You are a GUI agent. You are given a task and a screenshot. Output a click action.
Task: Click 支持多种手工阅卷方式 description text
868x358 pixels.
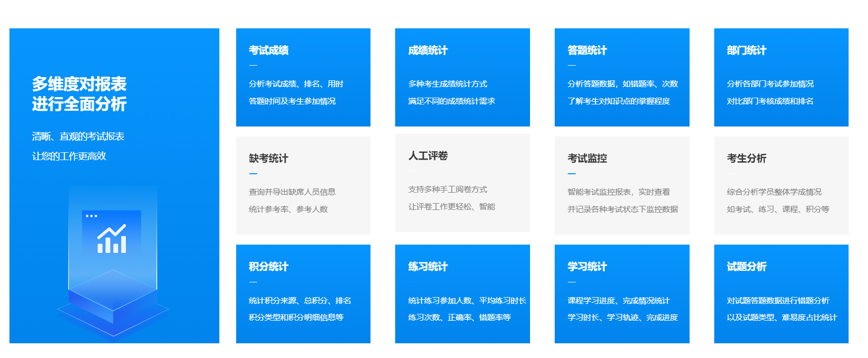tap(447, 189)
